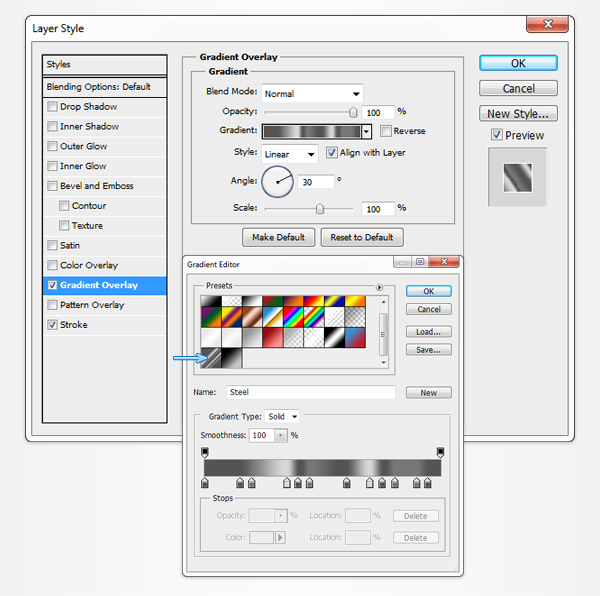Choose the Transparent Stripes gradient preset
Viewport: 600px width, 596px height.
(334, 317)
